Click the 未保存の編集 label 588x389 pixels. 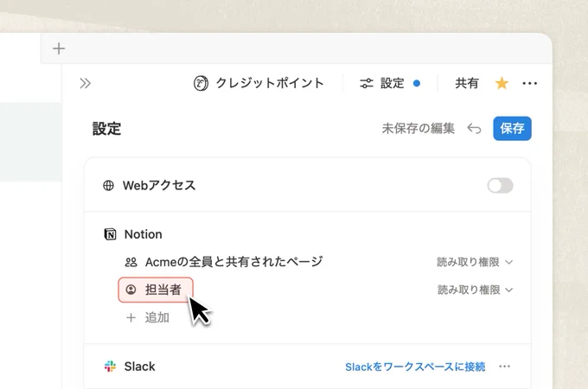(419, 129)
